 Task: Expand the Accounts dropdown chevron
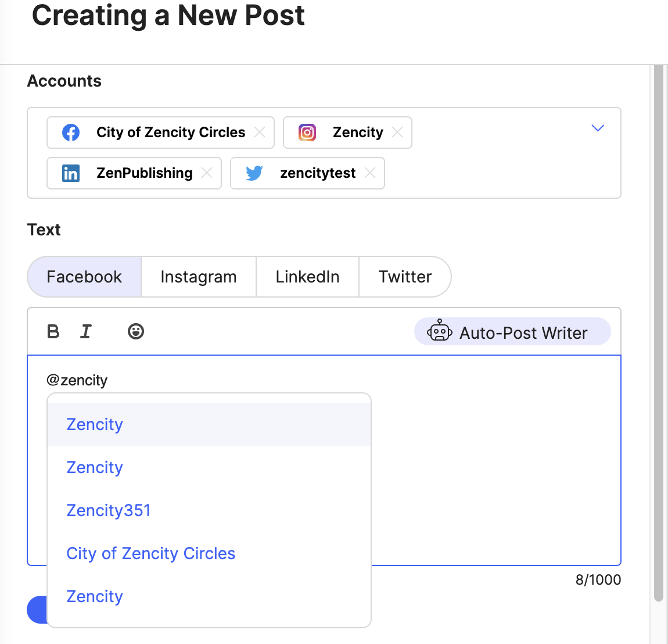598,128
